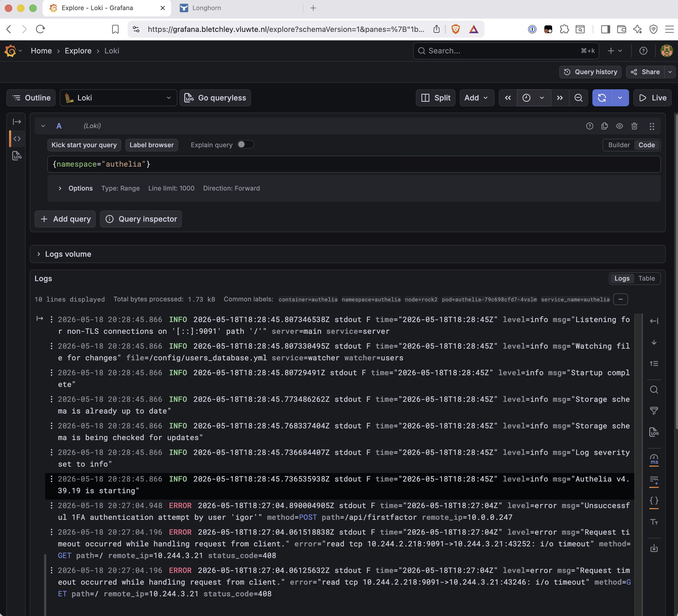Click Kick start your query
Screen dimensions: 678x616
[84, 145]
